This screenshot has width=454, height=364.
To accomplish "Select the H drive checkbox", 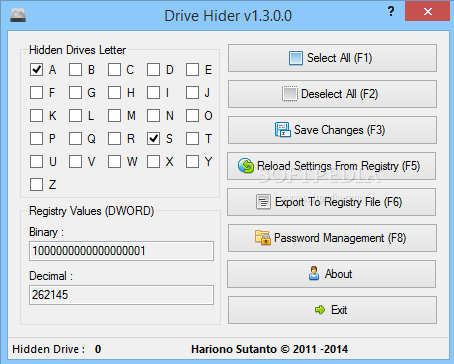I will [114, 92].
